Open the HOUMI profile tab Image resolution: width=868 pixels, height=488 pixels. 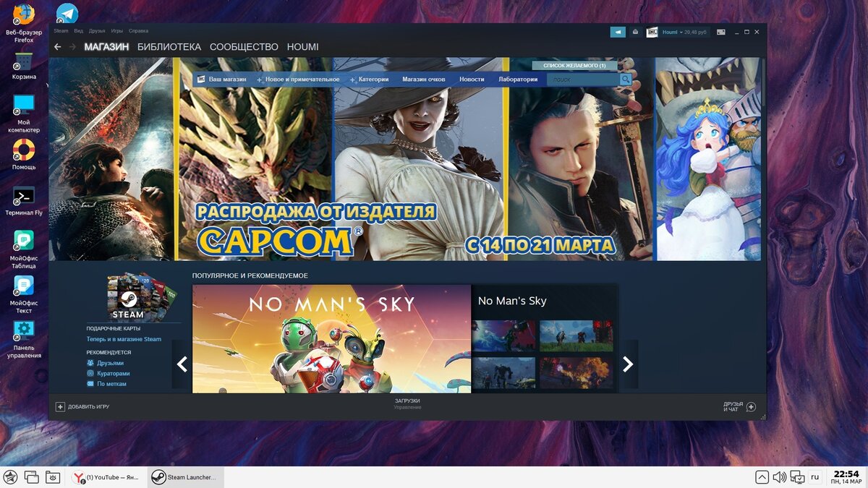302,47
